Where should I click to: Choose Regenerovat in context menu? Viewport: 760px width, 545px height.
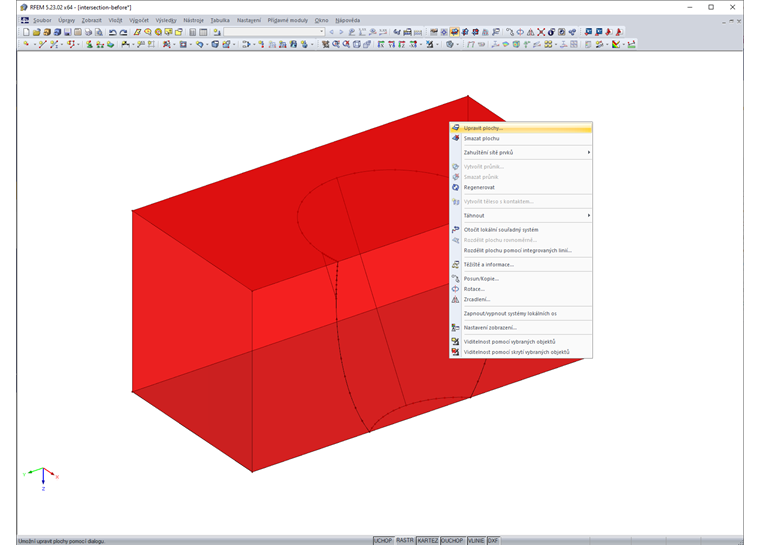(x=521, y=188)
